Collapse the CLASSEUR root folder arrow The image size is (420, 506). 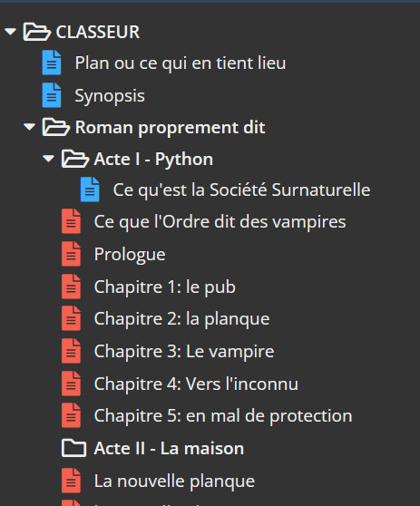[10, 32]
